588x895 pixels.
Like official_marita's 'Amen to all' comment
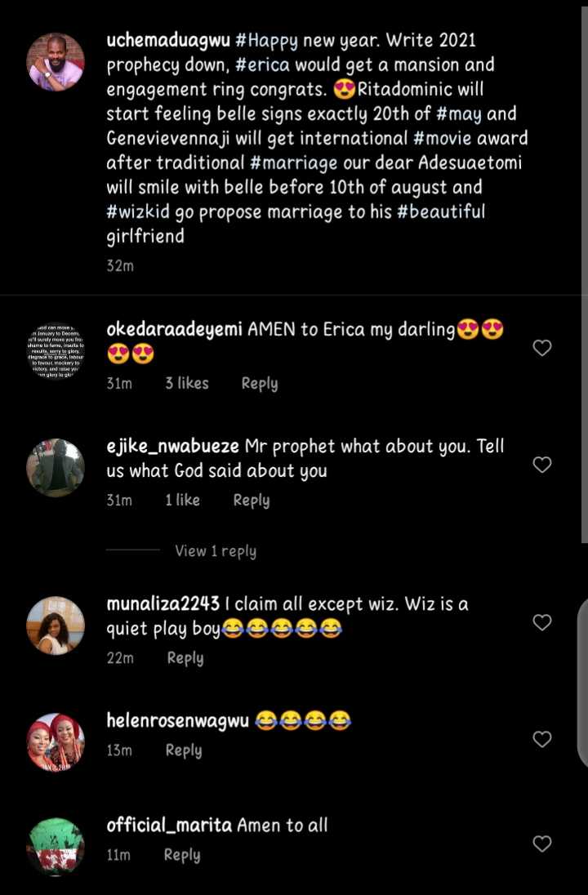pyautogui.click(x=542, y=844)
